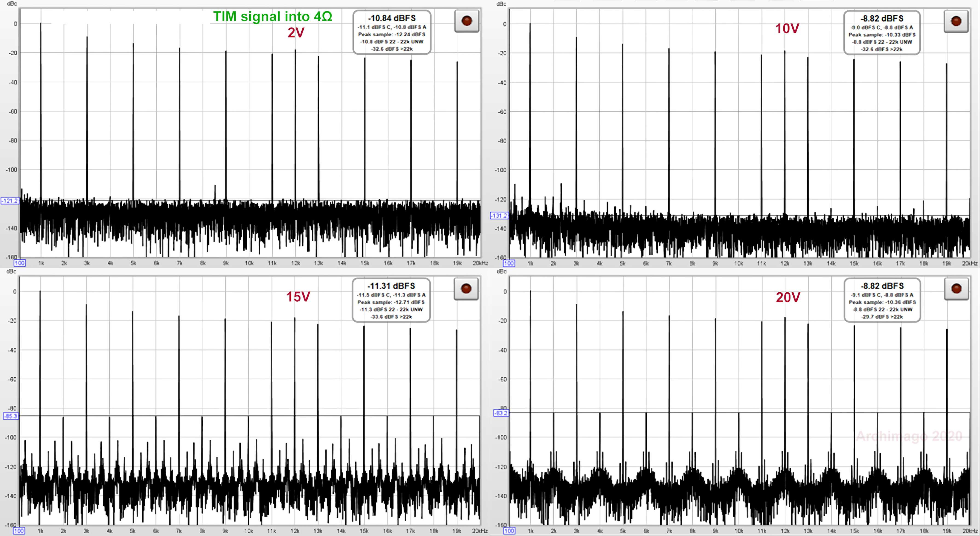Image resolution: width=980 pixels, height=536 pixels.
Task: Click the 15V plot label
Action: click(298, 297)
